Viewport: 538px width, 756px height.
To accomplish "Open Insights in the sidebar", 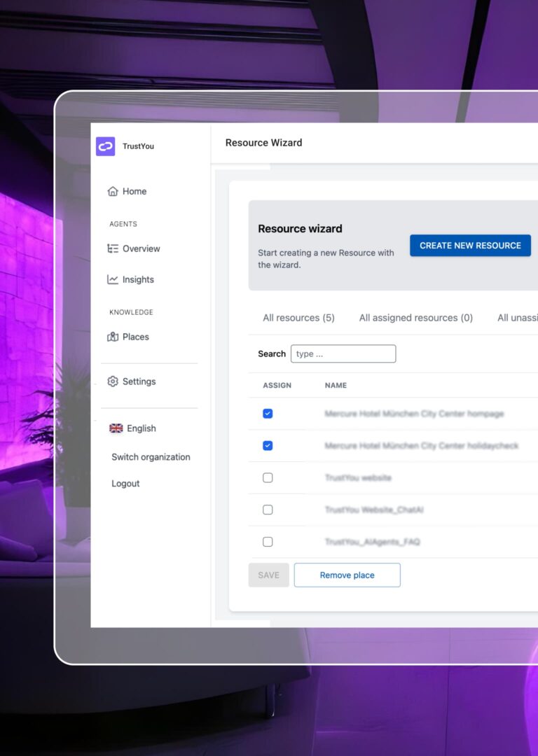I will click(x=131, y=279).
